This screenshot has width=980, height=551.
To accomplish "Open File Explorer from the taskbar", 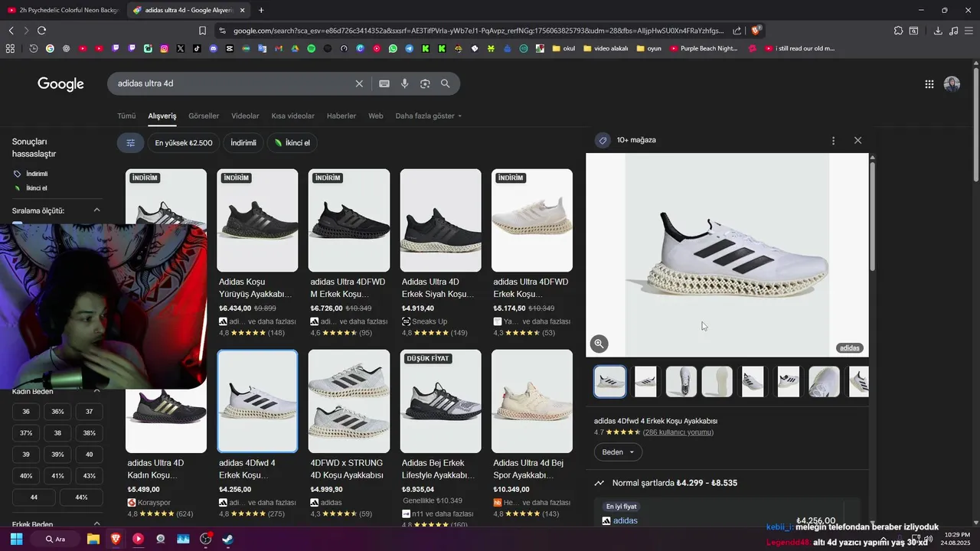I will coord(93,539).
